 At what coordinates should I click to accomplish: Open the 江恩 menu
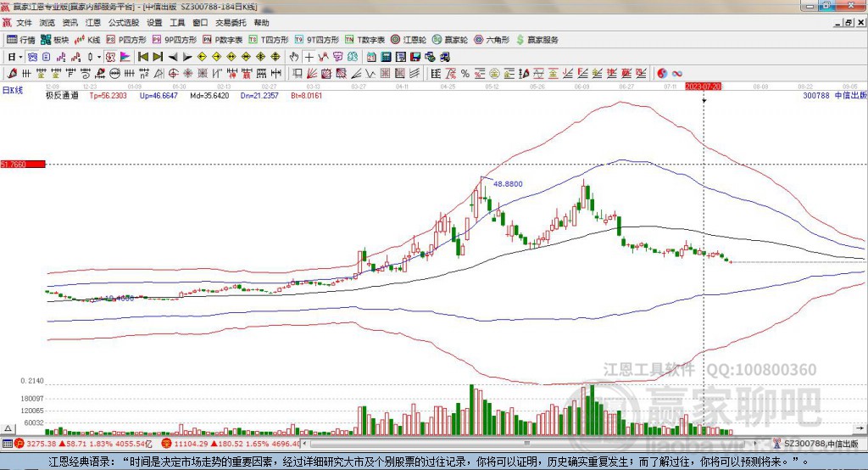click(93, 23)
